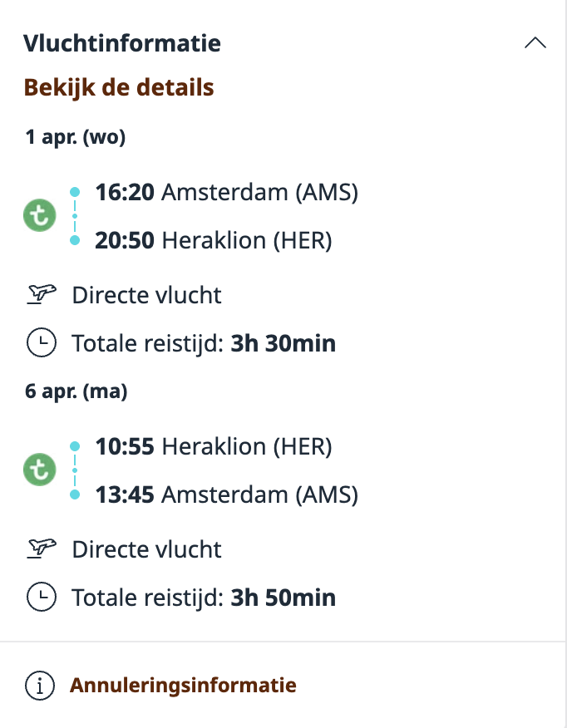
Task: Select the 16:20 Amsterdam (AMS) departure time
Action: tap(226, 192)
